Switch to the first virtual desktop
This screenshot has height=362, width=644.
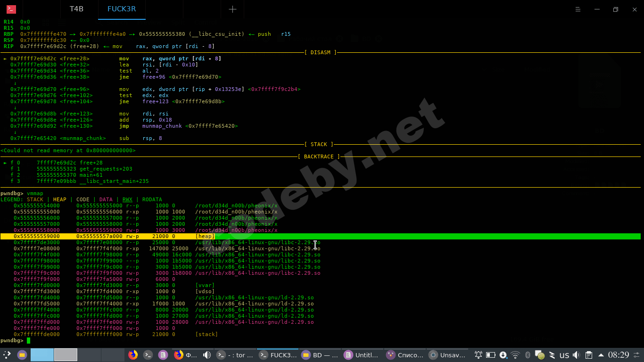pos(42,355)
